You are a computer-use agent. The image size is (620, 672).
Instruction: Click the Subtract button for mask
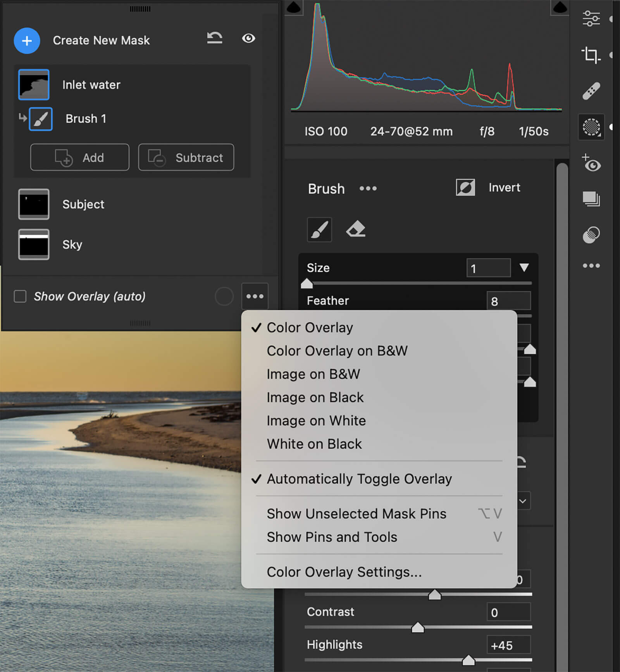186,157
